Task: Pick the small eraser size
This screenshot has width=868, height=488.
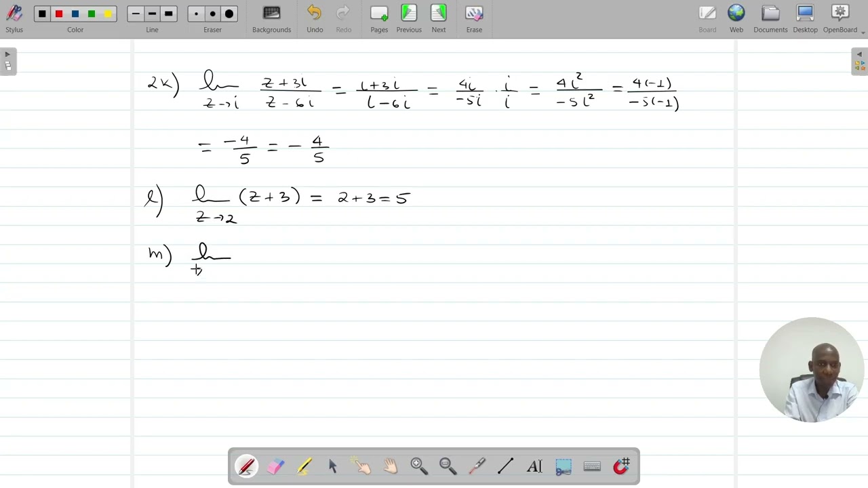Action: coord(196,14)
